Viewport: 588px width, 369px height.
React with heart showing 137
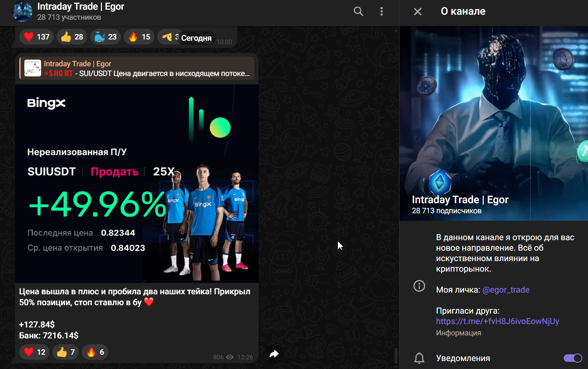tap(37, 37)
